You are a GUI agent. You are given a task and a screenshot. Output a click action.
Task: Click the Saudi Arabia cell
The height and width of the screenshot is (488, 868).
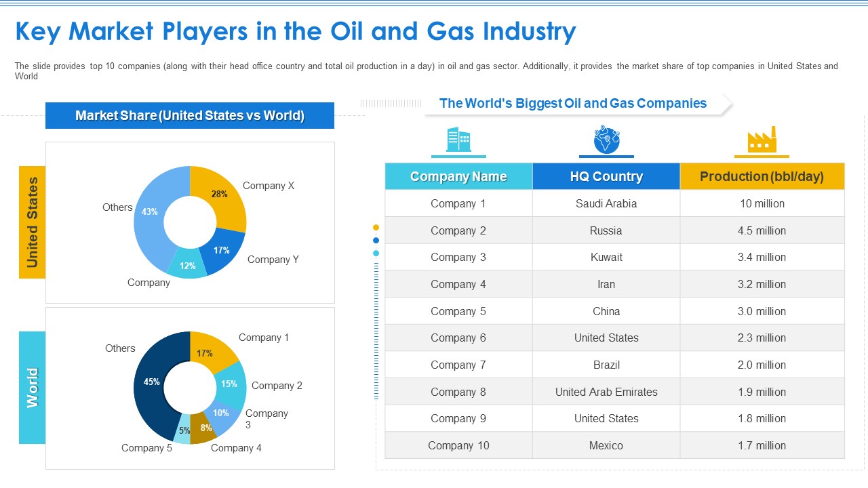pos(606,203)
